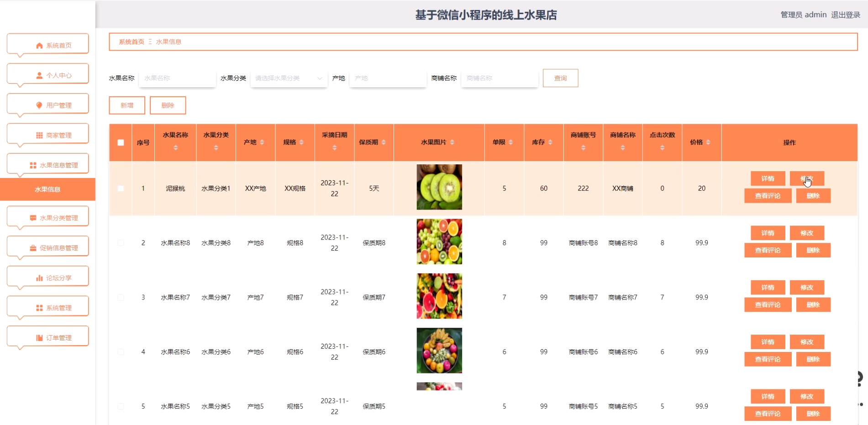This screenshot has height=425, width=868.
Task: Click 详情 for 水果名称5 row
Action: click(x=768, y=397)
